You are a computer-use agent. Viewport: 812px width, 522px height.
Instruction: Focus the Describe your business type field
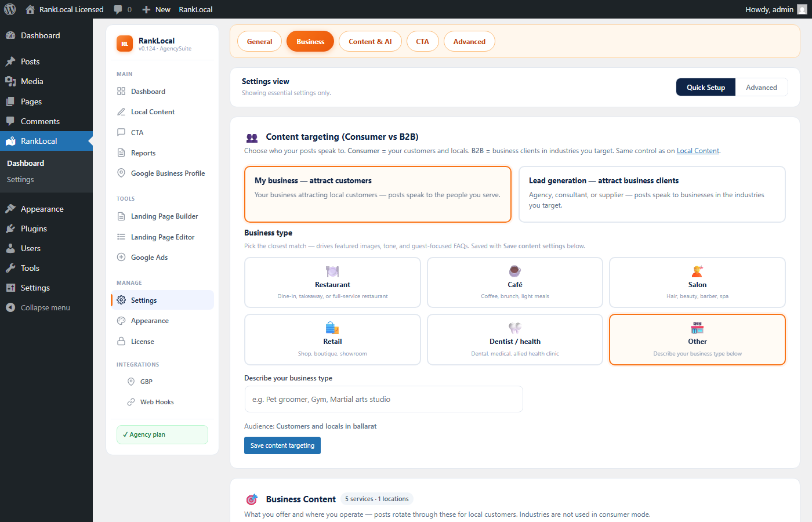click(x=383, y=399)
